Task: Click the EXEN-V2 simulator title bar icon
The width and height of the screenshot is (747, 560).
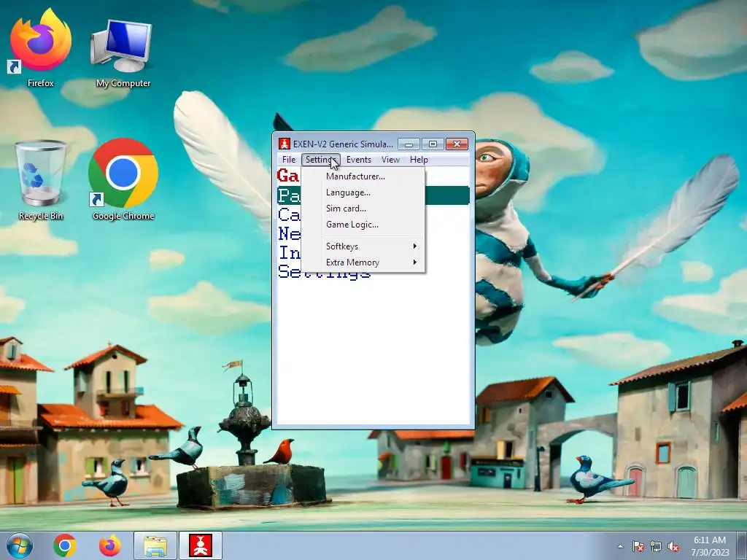Action: pos(285,144)
